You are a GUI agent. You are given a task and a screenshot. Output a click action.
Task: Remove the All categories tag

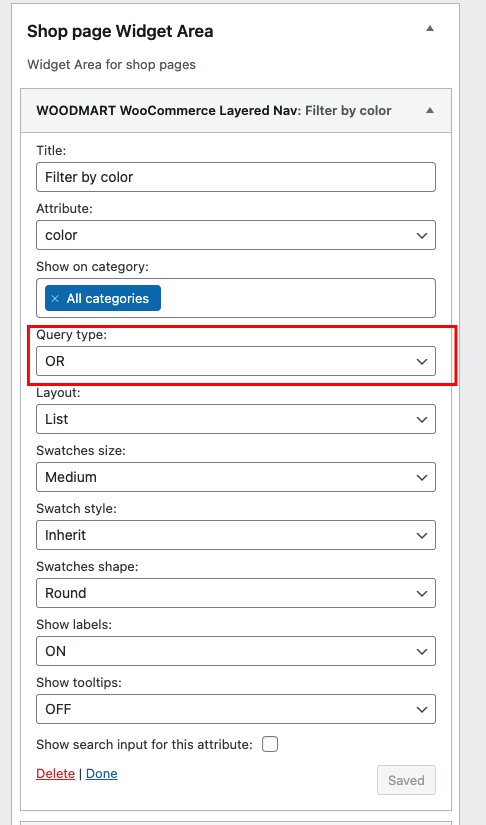[x=55, y=298]
